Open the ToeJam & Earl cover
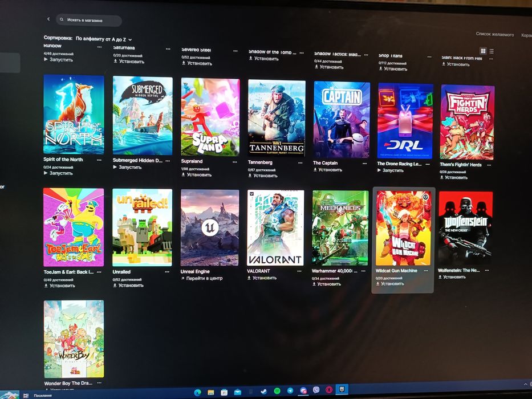 tap(74, 227)
